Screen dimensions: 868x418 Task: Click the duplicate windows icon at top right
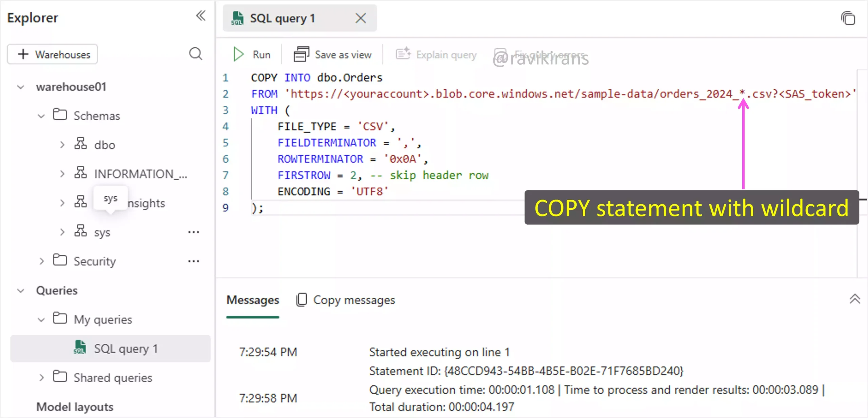[848, 18]
